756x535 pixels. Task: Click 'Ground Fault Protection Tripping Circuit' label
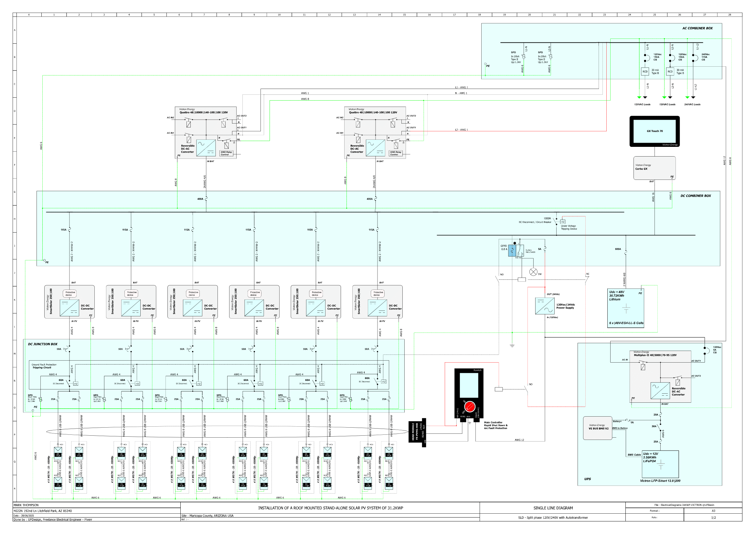pyautogui.click(x=44, y=366)
